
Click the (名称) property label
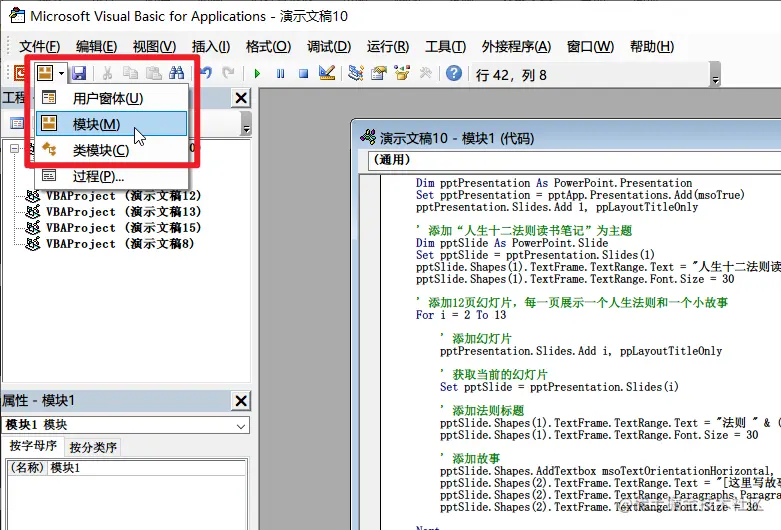[x=28, y=468]
